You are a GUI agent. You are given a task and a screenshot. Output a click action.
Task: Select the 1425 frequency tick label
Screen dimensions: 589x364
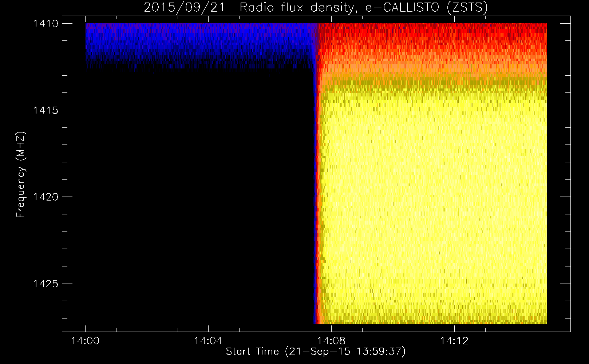(46, 283)
